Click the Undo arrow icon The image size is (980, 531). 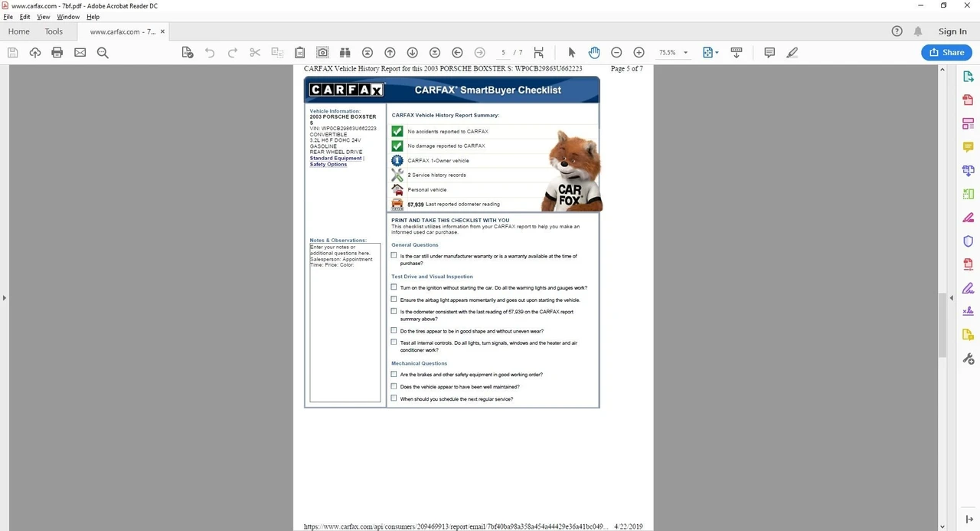click(x=210, y=52)
